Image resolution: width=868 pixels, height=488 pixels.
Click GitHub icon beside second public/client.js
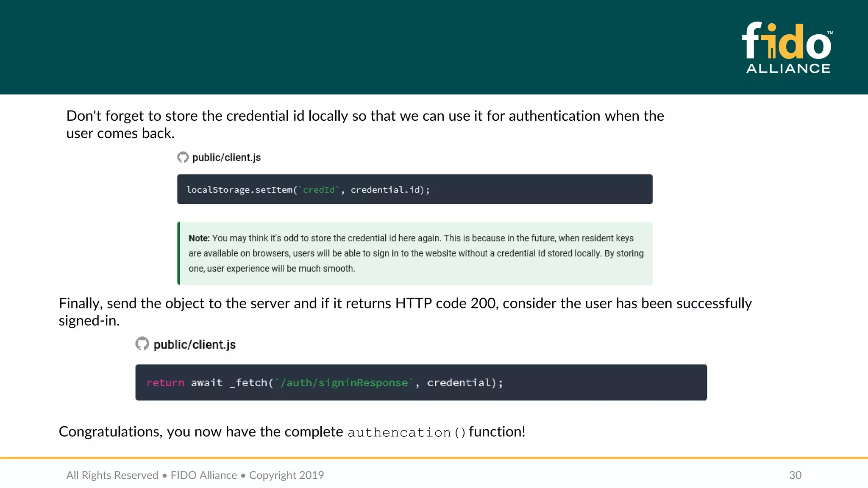point(142,344)
